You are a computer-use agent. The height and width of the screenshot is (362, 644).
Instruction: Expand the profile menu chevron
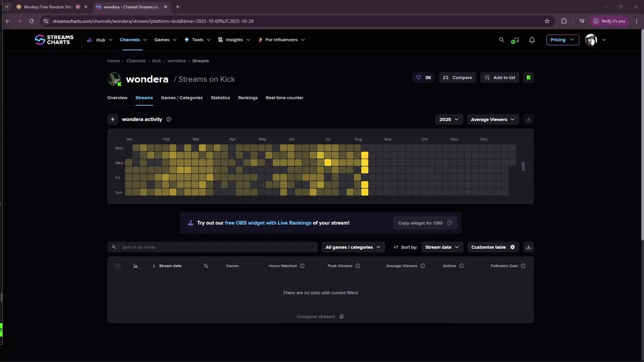[604, 40]
